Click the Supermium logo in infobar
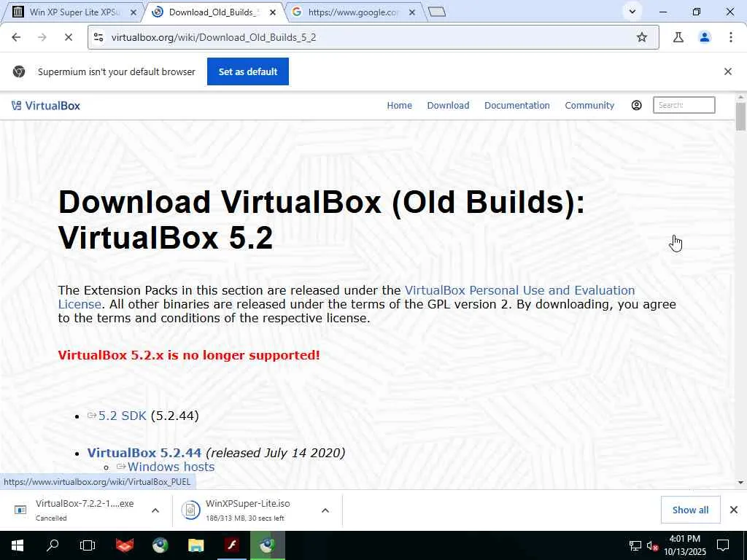The image size is (747, 560). click(x=19, y=71)
